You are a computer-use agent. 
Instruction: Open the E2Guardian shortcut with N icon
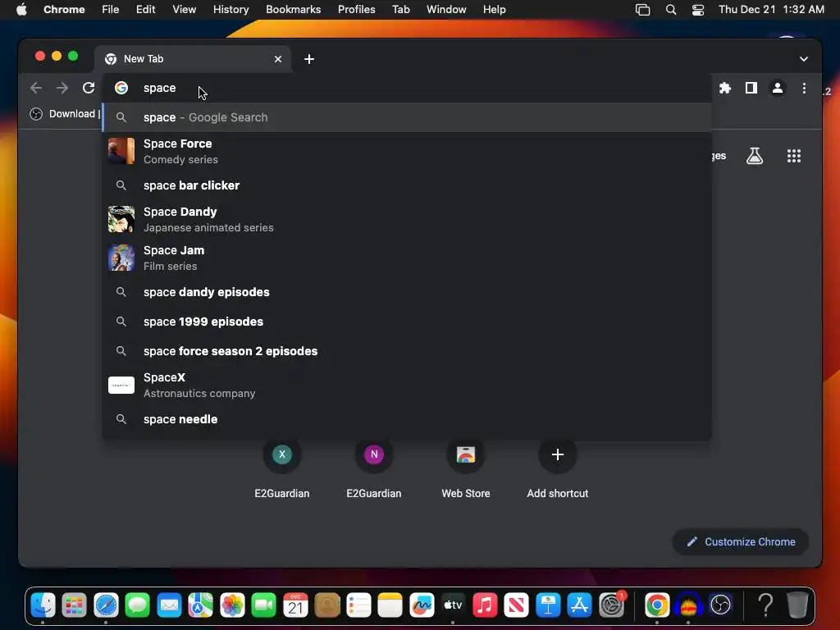374,469
